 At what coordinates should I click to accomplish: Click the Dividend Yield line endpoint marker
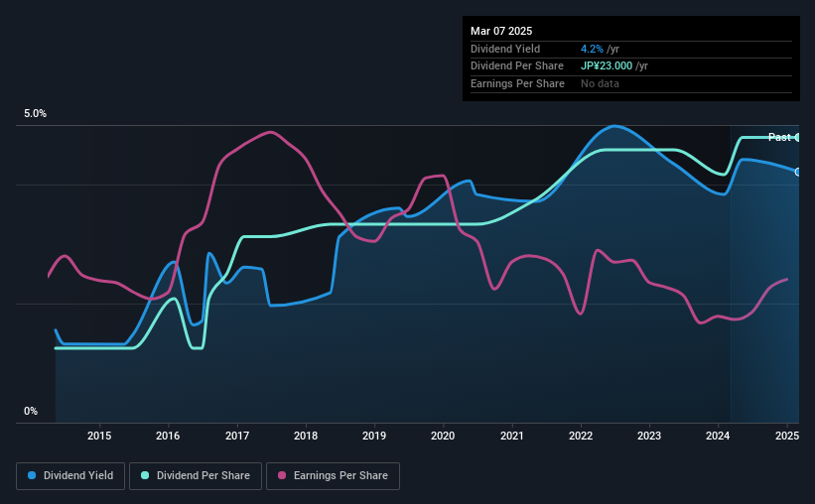pos(798,172)
